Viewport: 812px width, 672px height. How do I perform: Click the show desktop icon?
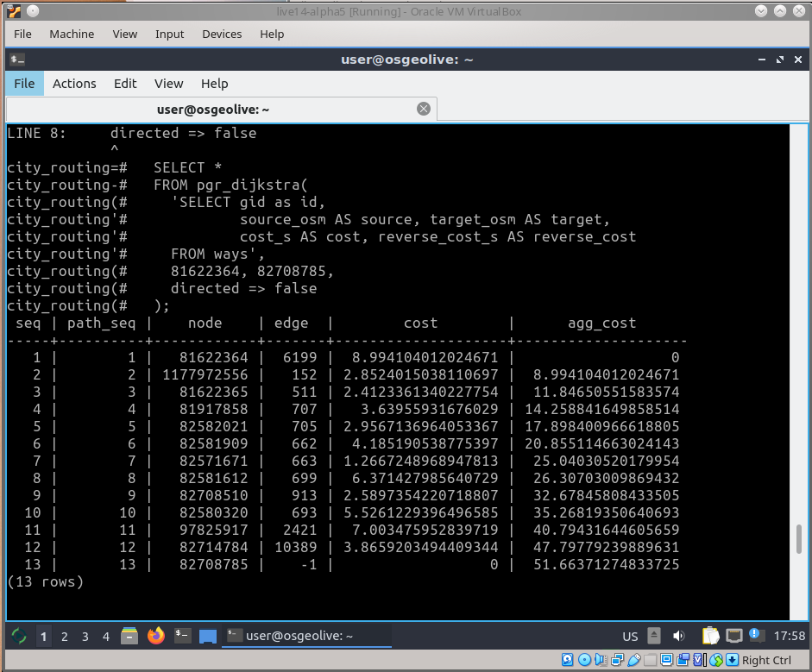(x=208, y=637)
